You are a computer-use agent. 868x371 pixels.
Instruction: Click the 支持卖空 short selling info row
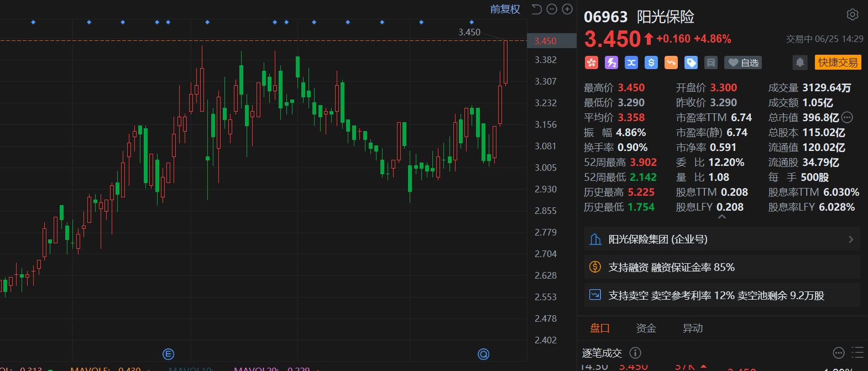722,295
